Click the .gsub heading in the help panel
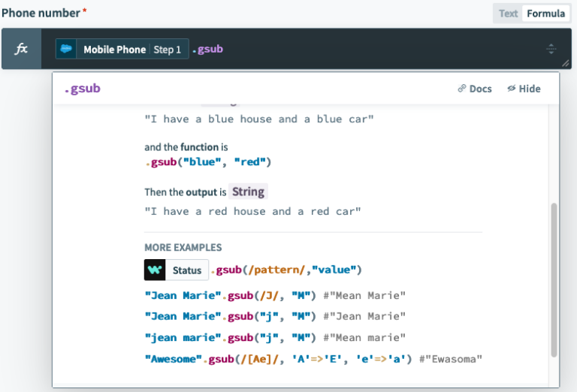This screenshot has width=577, height=392. point(82,89)
